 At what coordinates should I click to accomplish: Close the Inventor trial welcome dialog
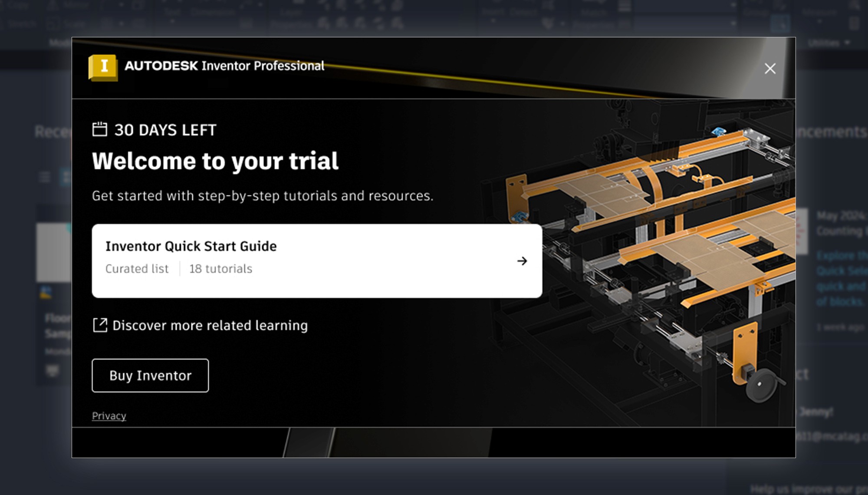click(x=770, y=69)
